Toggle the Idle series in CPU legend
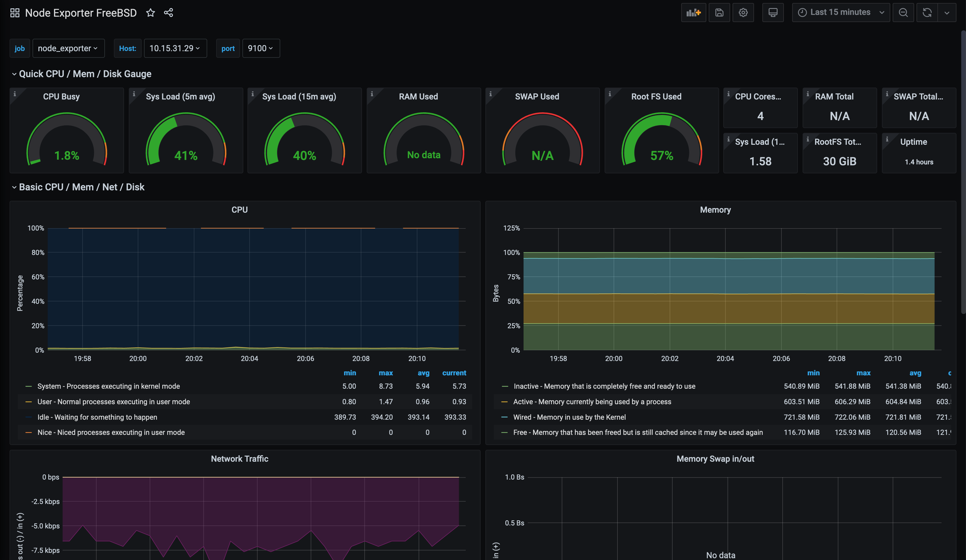The height and width of the screenshot is (560, 966). click(x=97, y=417)
